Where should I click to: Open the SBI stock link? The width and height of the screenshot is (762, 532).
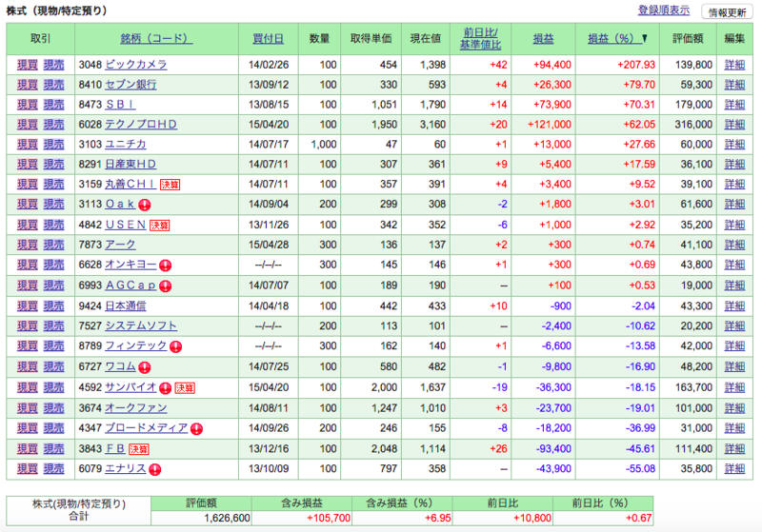coord(121,105)
